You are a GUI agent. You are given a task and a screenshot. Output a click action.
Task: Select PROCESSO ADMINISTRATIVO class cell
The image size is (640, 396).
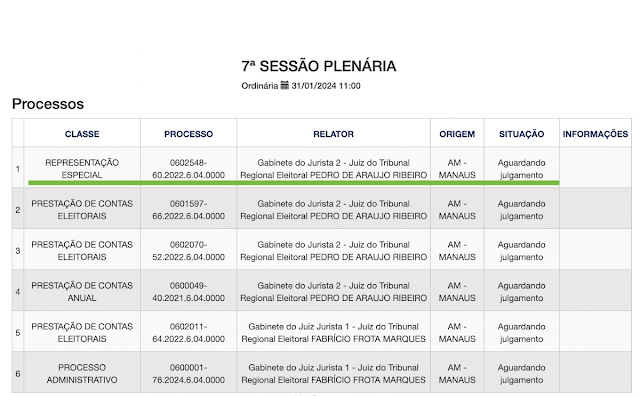(x=82, y=374)
